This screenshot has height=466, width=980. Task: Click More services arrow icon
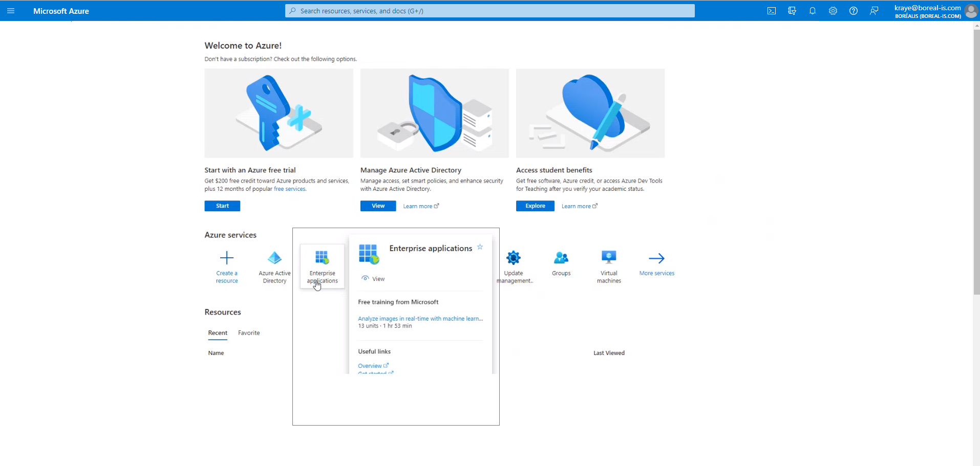point(656,258)
